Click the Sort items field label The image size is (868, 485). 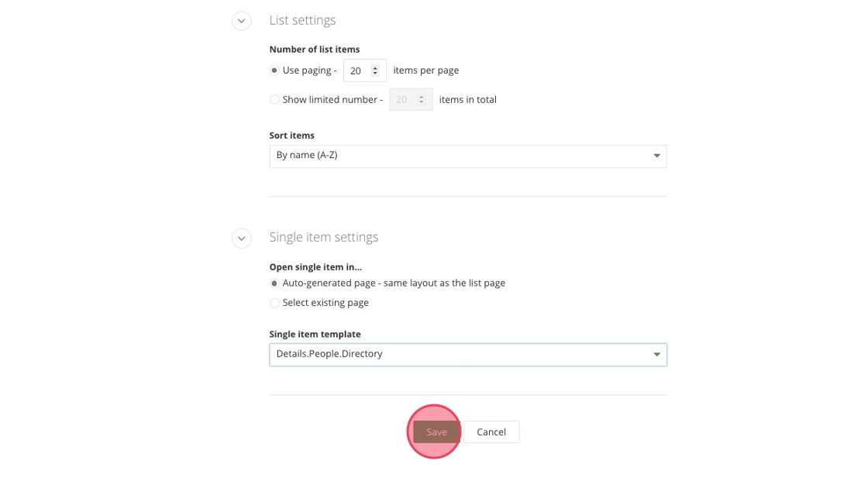(x=291, y=136)
